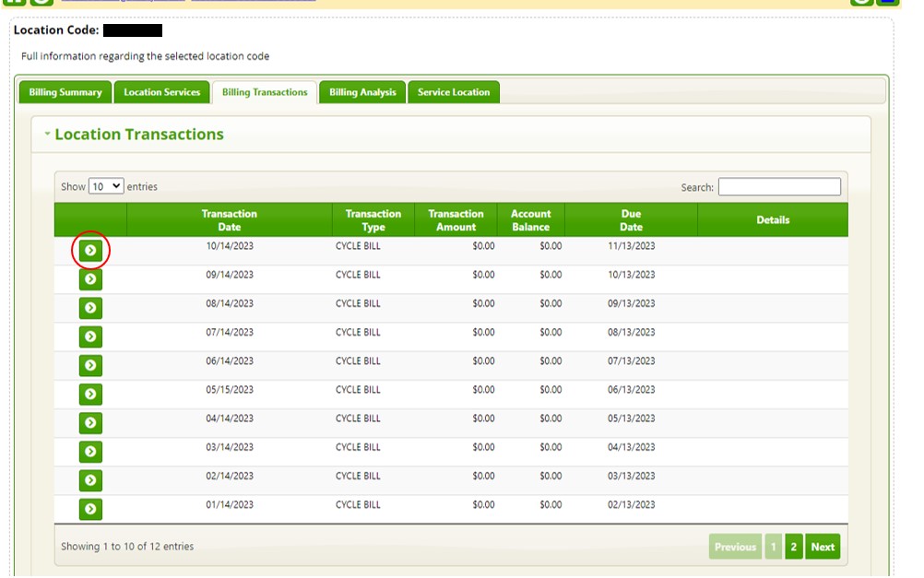Open details arrow for 10/14/2023 transaction
Viewport: 924px width, 578px height.
tap(90, 251)
